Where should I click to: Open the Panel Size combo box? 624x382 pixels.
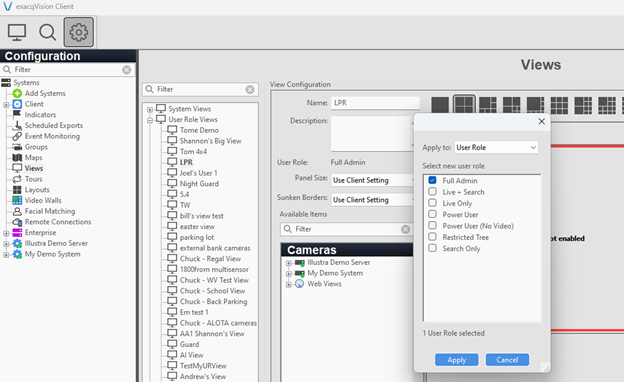pyautogui.click(x=372, y=180)
